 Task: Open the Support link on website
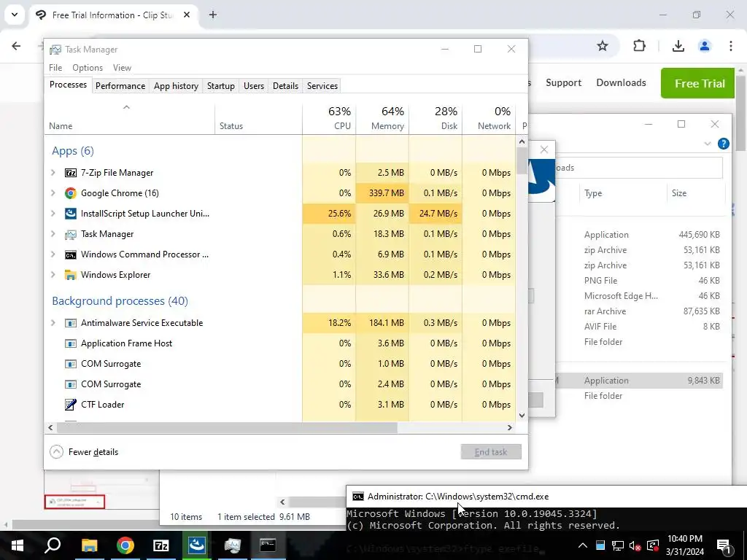pos(563,83)
